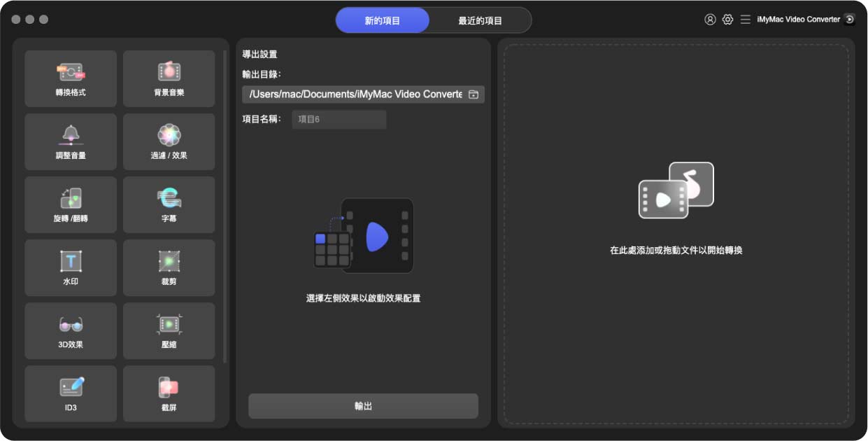
Task: Click the iMyMac Video Converter logo icon
Action: (850, 20)
